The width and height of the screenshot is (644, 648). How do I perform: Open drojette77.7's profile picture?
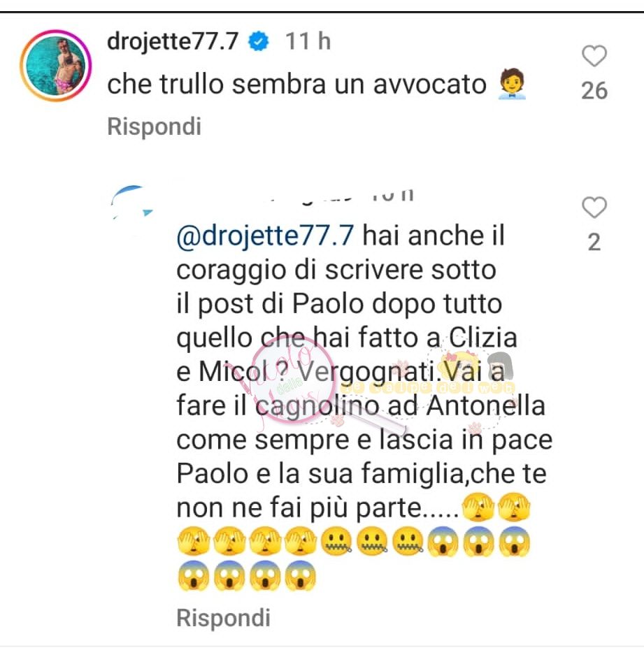56,65
